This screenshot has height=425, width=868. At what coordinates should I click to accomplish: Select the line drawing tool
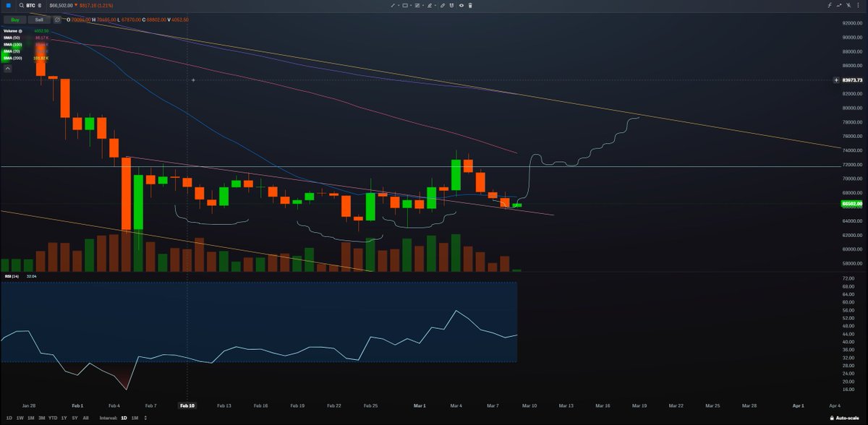(393, 6)
